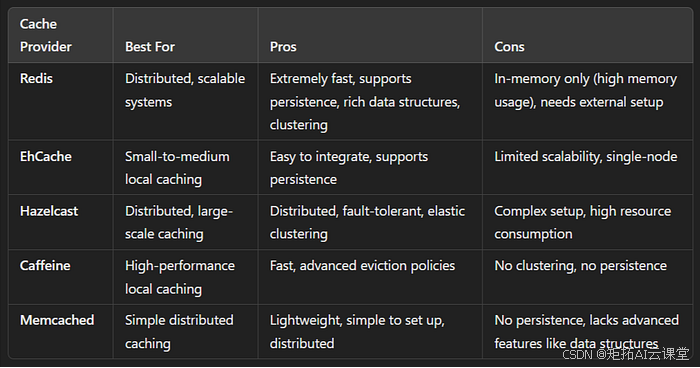Select the EhCache row label
This screenshot has width=700, height=368.
[46, 156]
